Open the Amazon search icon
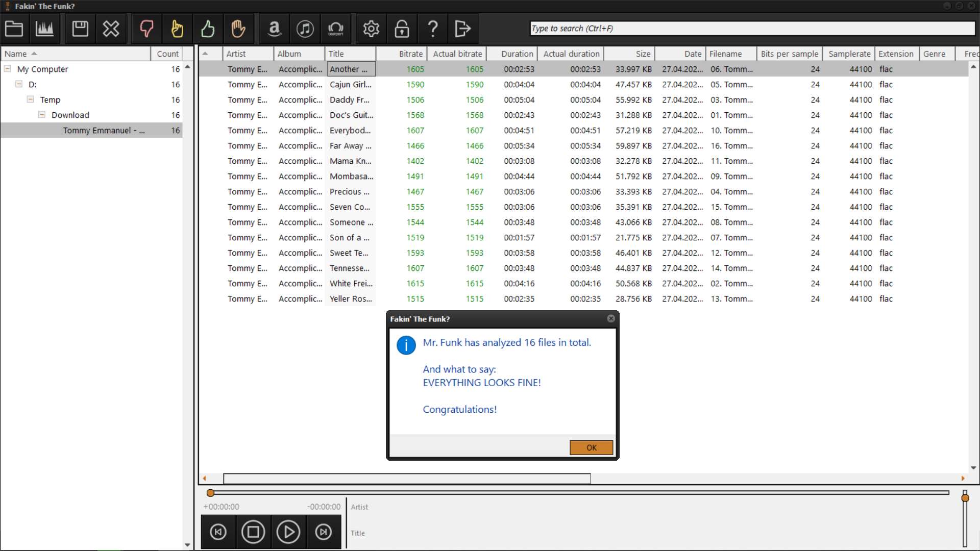The height and width of the screenshot is (551, 980). pos(275,29)
